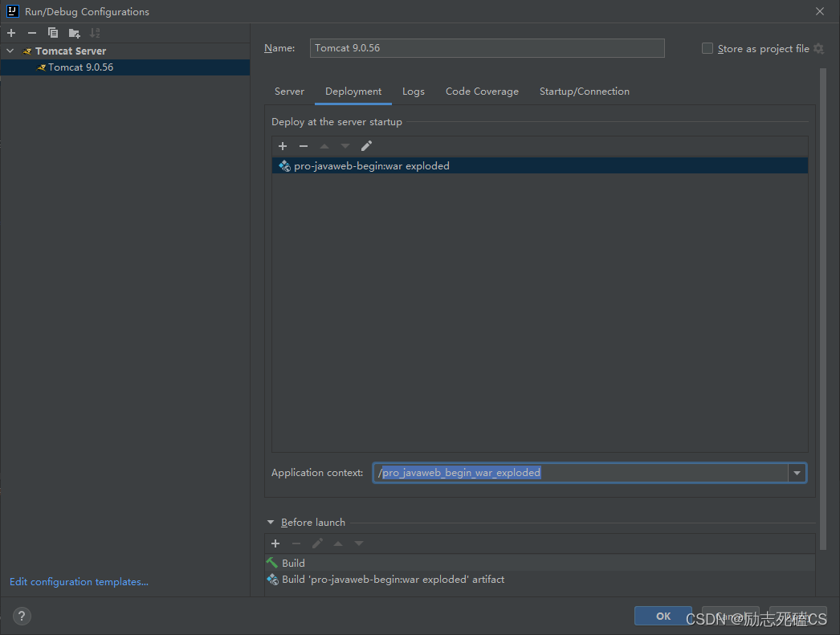Open help with the question mark button
The image size is (840, 635).
click(x=22, y=617)
